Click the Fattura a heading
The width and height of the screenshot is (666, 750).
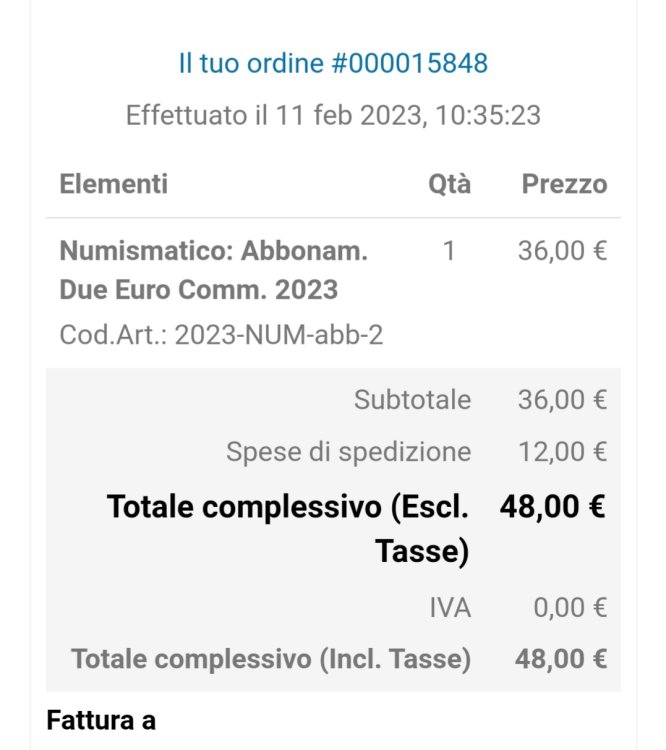(101, 719)
